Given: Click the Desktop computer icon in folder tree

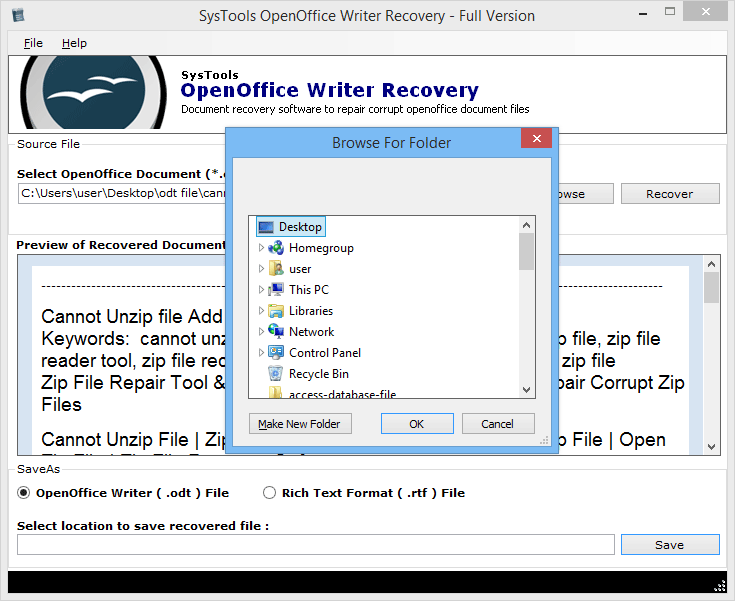Looking at the screenshot, I should (266, 227).
